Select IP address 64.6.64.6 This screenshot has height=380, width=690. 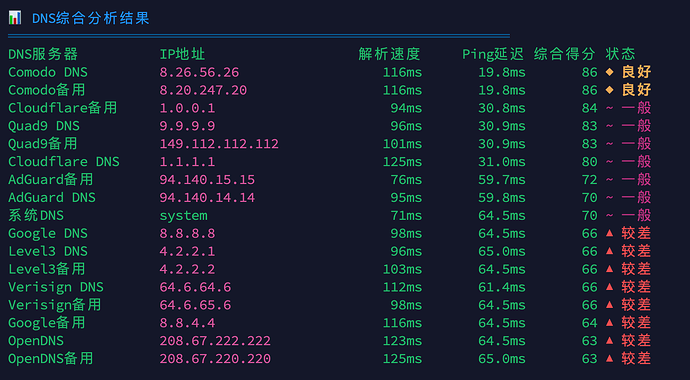pyautogui.click(x=195, y=287)
